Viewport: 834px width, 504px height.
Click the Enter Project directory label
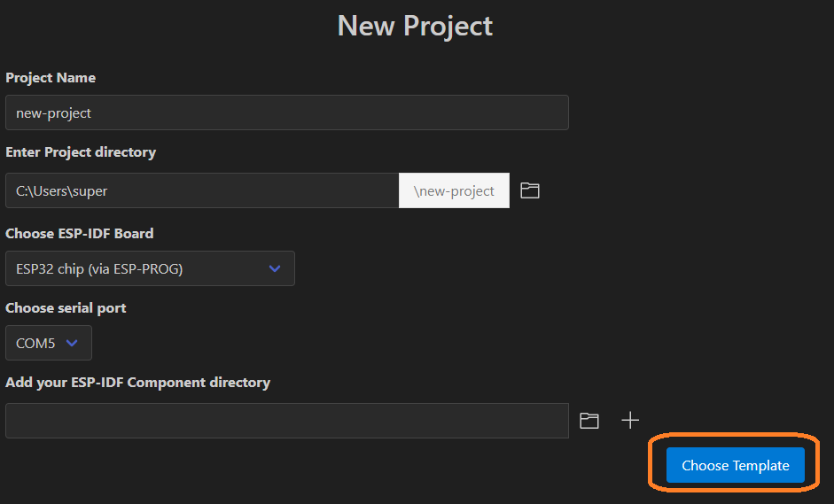pyautogui.click(x=81, y=152)
